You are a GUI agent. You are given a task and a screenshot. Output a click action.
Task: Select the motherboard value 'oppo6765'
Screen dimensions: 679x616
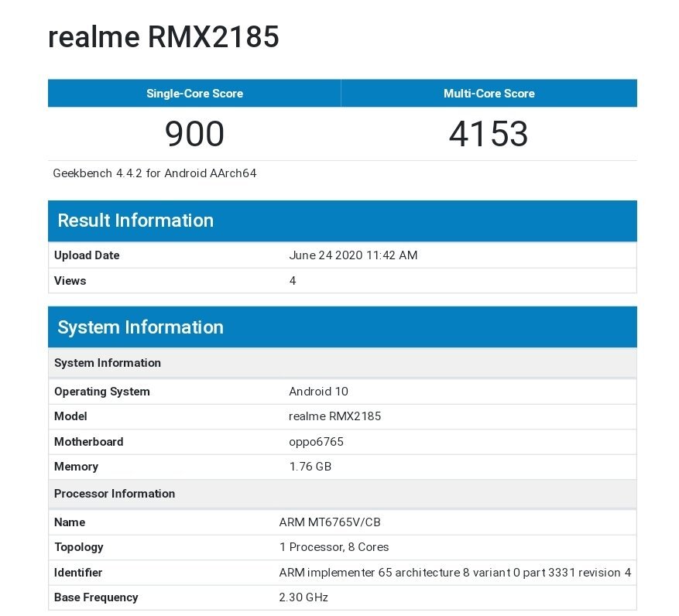tap(316, 442)
